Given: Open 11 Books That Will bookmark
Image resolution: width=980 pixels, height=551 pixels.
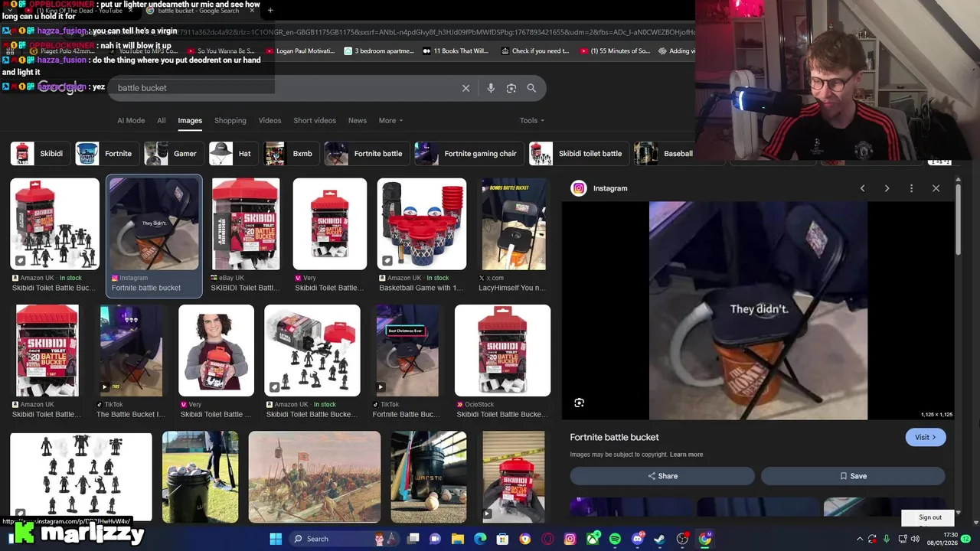Looking at the screenshot, I should [456, 51].
